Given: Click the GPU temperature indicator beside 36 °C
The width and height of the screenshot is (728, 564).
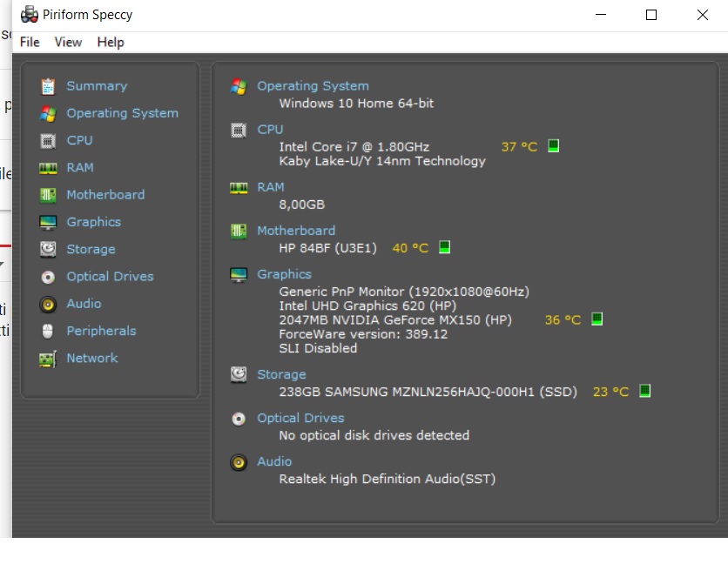Looking at the screenshot, I should 597,319.
